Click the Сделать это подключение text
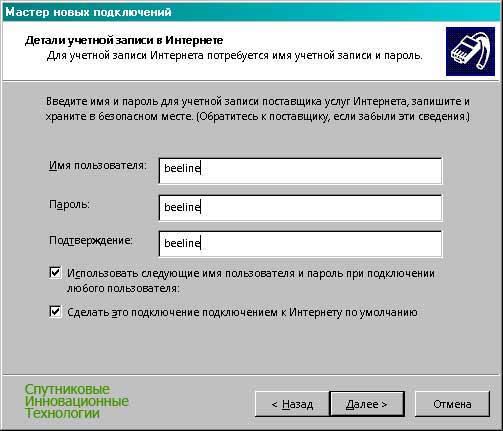The image size is (503, 431). coord(242,312)
